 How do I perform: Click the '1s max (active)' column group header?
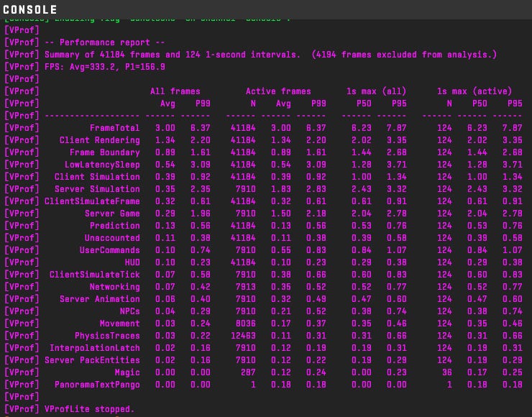point(474,91)
